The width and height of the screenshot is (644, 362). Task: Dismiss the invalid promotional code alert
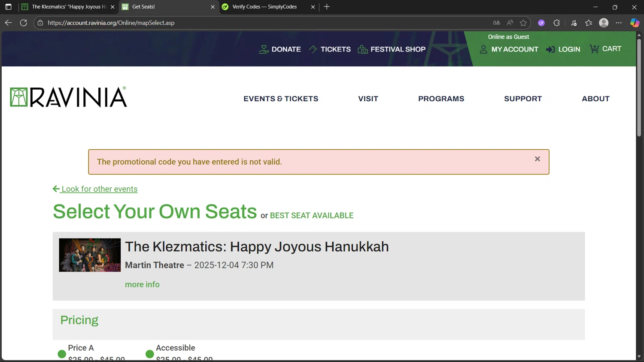pos(538,159)
